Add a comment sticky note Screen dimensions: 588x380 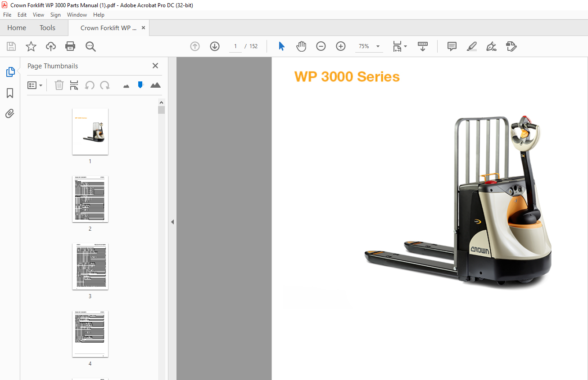(452, 46)
